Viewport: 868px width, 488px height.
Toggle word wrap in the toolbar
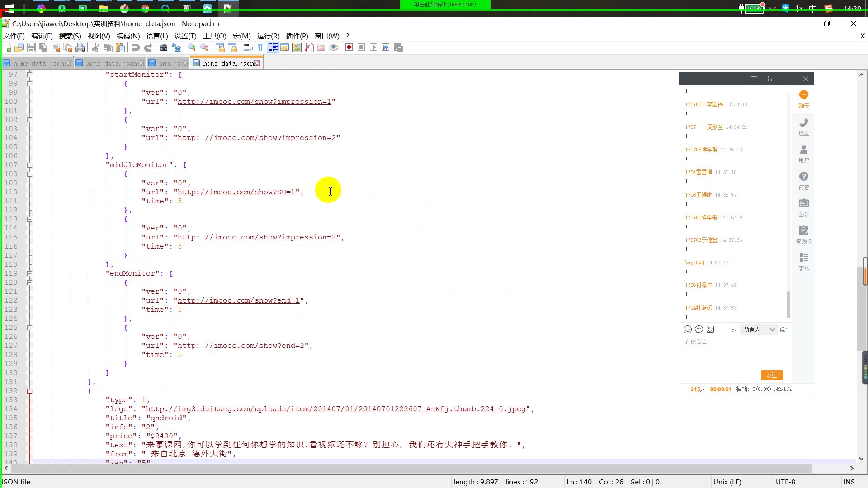(x=248, y=47)
